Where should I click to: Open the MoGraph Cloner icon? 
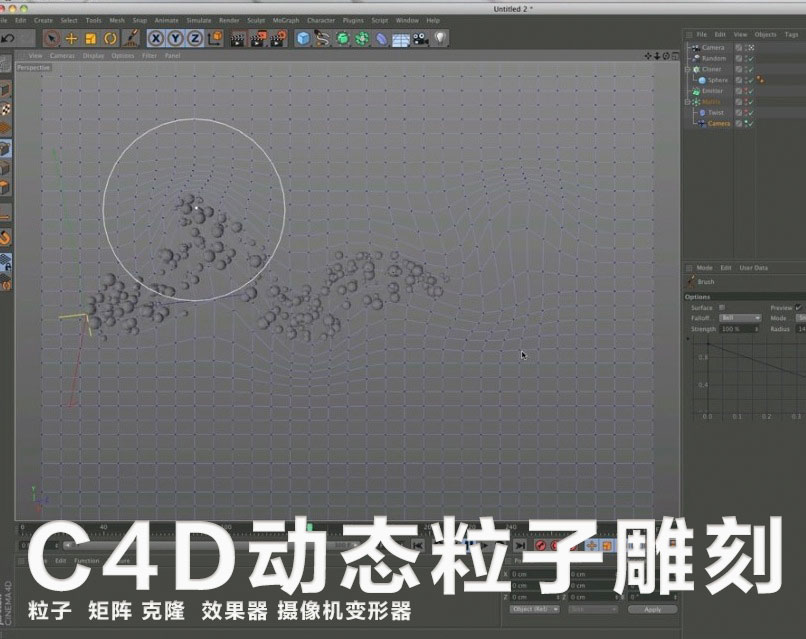(x=340, y=40)
